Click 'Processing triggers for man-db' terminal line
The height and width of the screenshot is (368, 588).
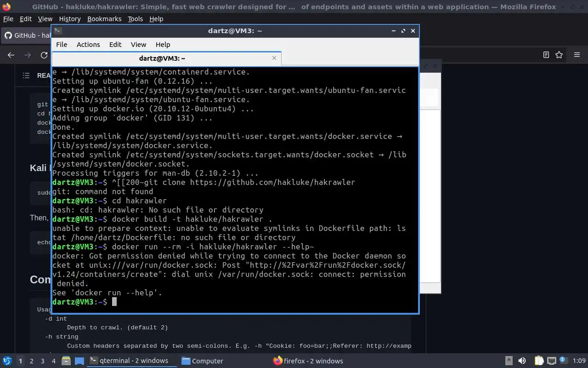click(x=155, y=173)
